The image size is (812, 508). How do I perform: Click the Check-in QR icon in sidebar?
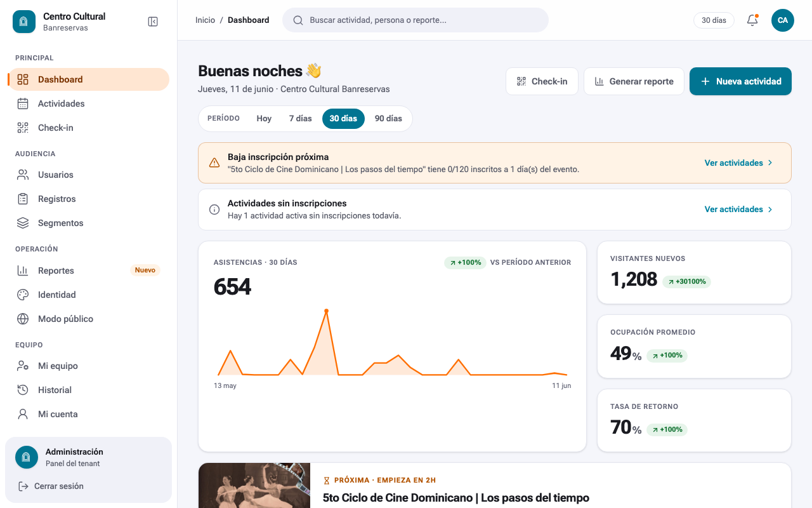[23, 128]
